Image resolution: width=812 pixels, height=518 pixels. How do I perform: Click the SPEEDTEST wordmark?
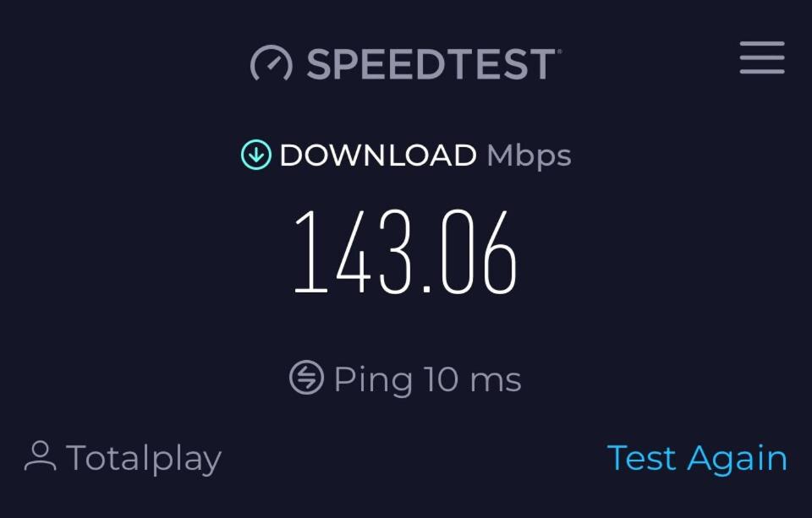431,64
